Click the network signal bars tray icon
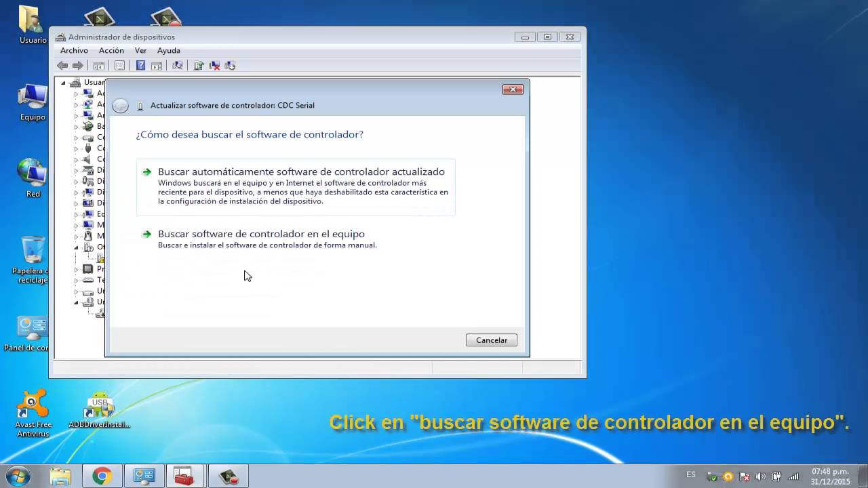 (793, 476)
